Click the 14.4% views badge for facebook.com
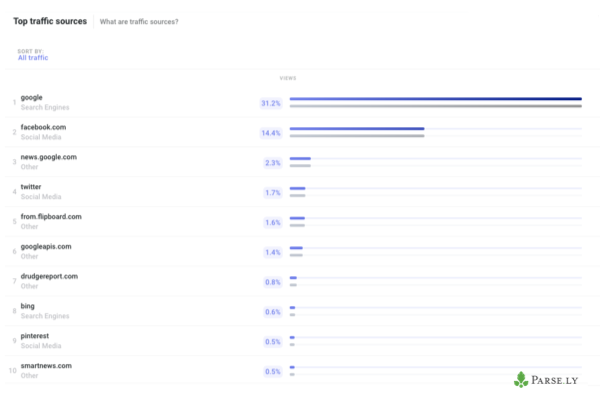Image resolution: width=600 pixels, height=400 pixels. 271,133
